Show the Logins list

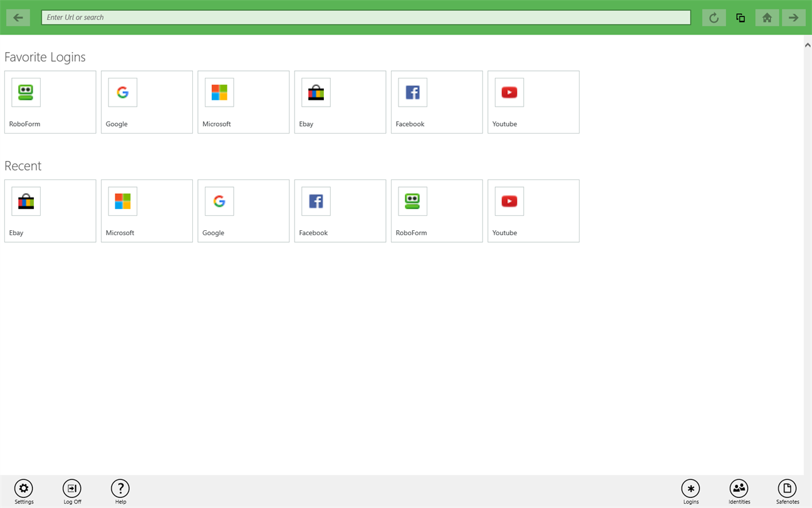(690, 492)
